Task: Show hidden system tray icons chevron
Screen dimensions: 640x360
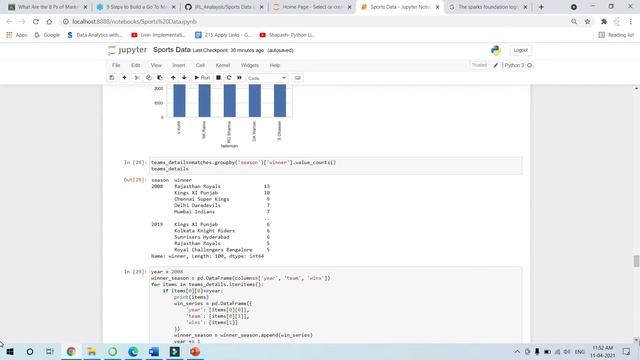Action: coord(517,351)
